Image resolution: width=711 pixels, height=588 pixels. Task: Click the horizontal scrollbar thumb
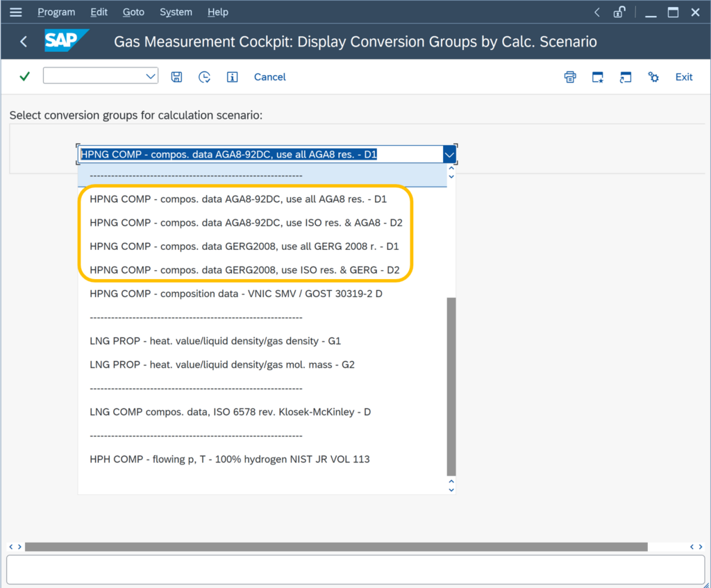(x=336, y=547)
